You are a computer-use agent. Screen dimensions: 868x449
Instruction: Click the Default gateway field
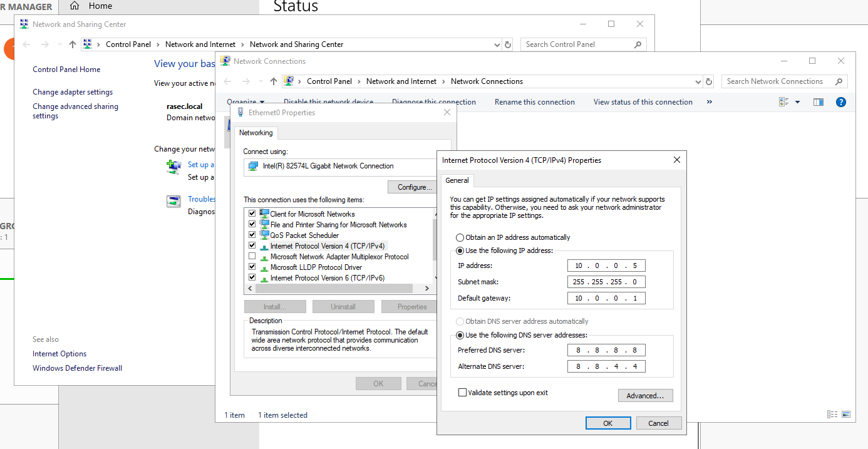click(x=606, y=298)
